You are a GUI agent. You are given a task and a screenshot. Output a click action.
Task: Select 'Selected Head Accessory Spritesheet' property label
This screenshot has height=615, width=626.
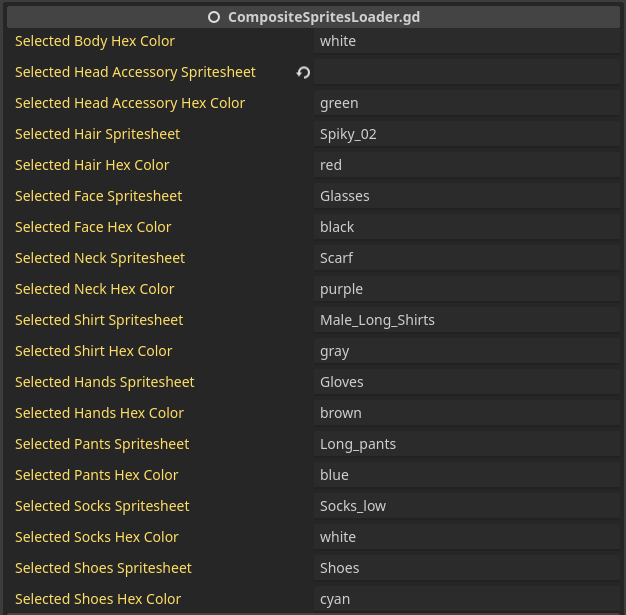tap(135, 72)
